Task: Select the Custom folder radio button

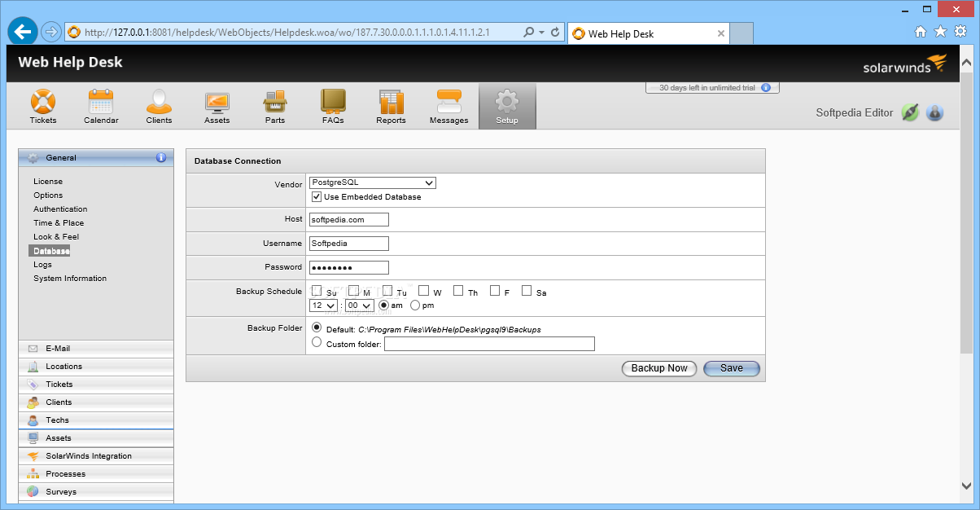Action: [317, 343]
